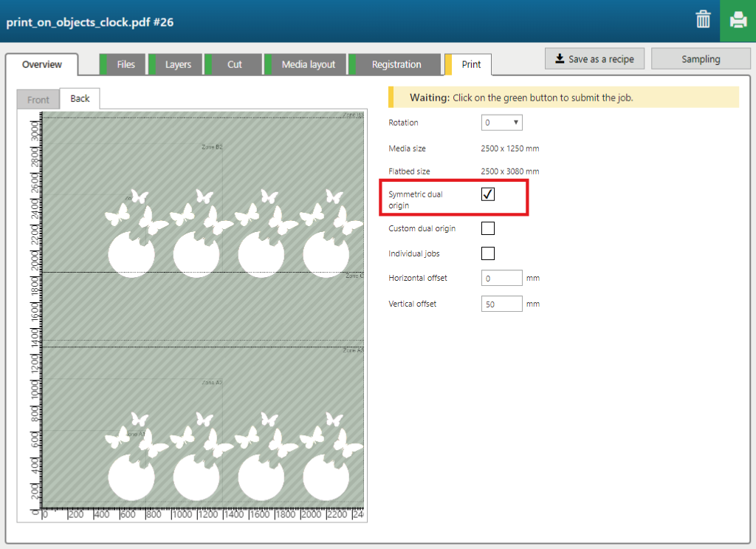Select the Cut tab
This screenshot has height=549, width=756.
[x=234, y=64]
